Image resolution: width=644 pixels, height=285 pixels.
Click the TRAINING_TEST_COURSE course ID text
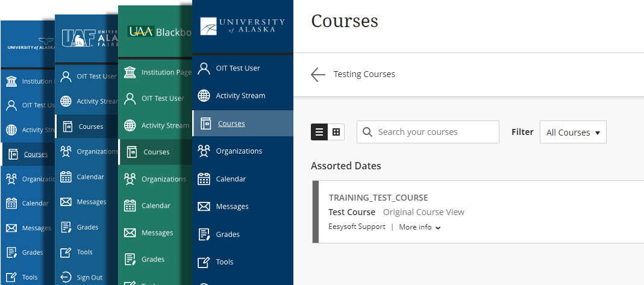point(378,198)
